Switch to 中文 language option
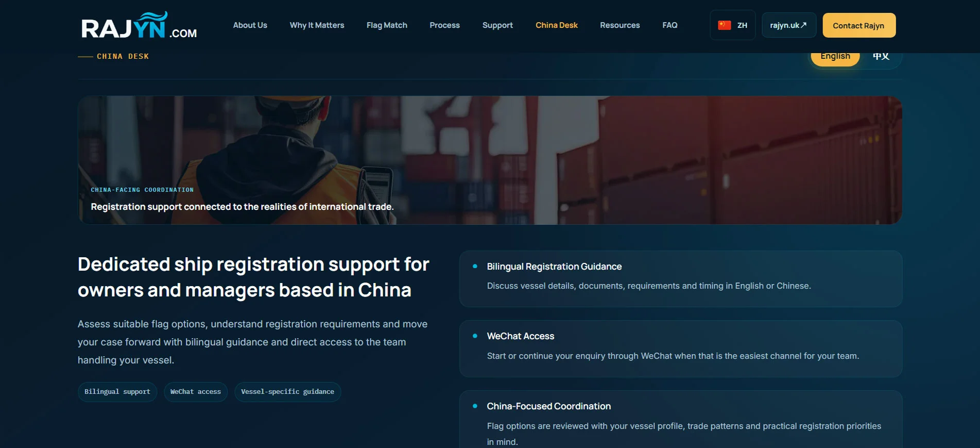Viewport: 980px width, 448px height. (x=881, y=57)
